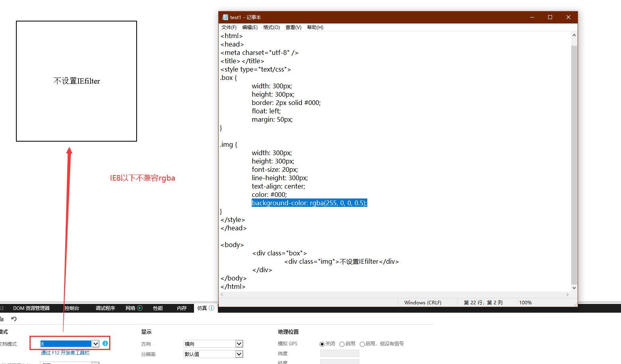Click the undo arrow icon in emulation toolbar
The height and width of the screenshot is (364, 621).
point(14,319)
